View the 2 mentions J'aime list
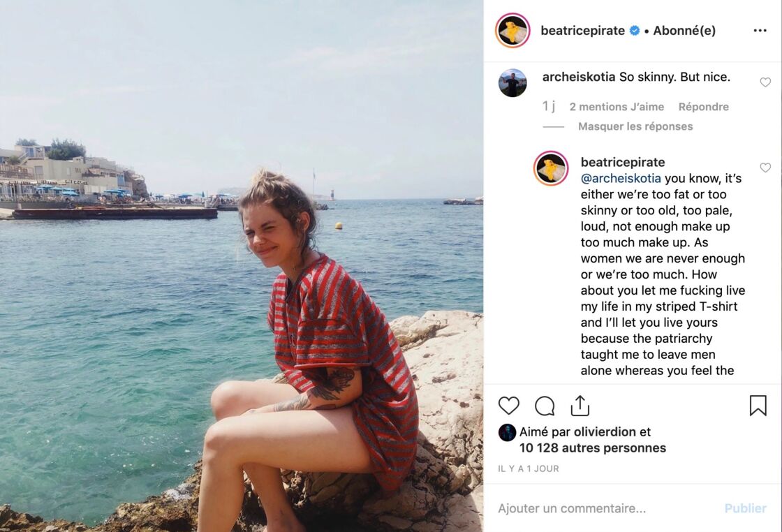The image size is (782, 532). [x=617, y=107]
